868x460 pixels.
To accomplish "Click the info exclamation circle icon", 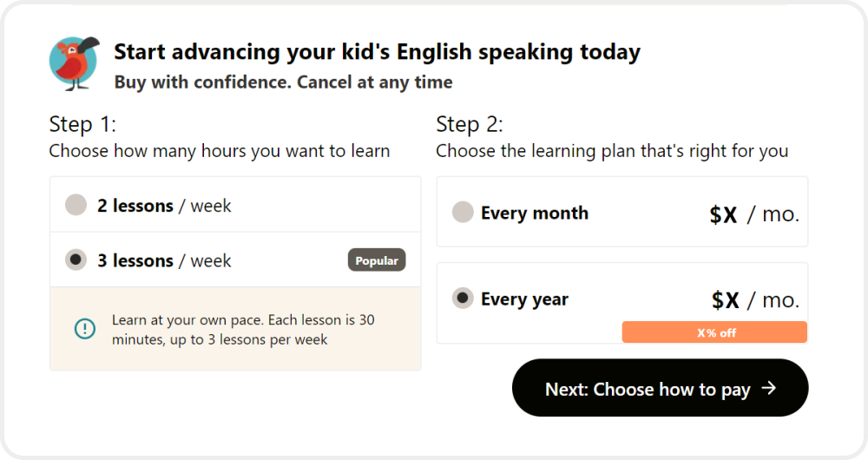I will 85,328.
